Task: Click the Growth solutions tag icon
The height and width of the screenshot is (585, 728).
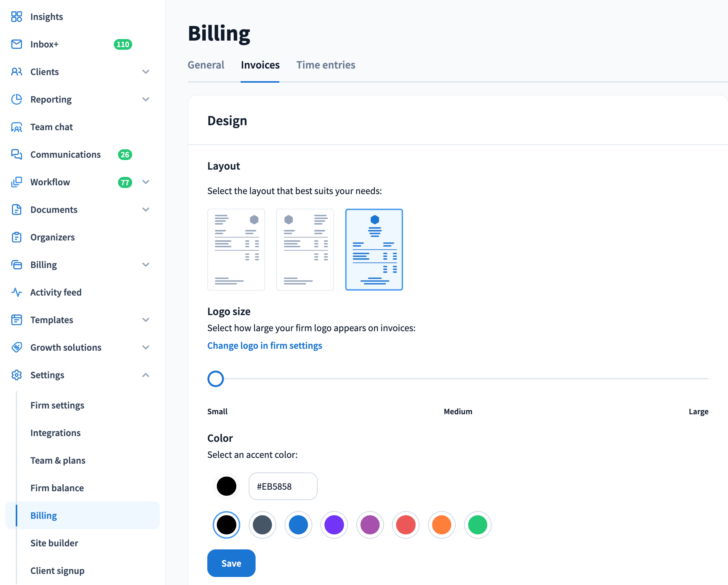Action: pyautogui.click(x=16, y=348)
